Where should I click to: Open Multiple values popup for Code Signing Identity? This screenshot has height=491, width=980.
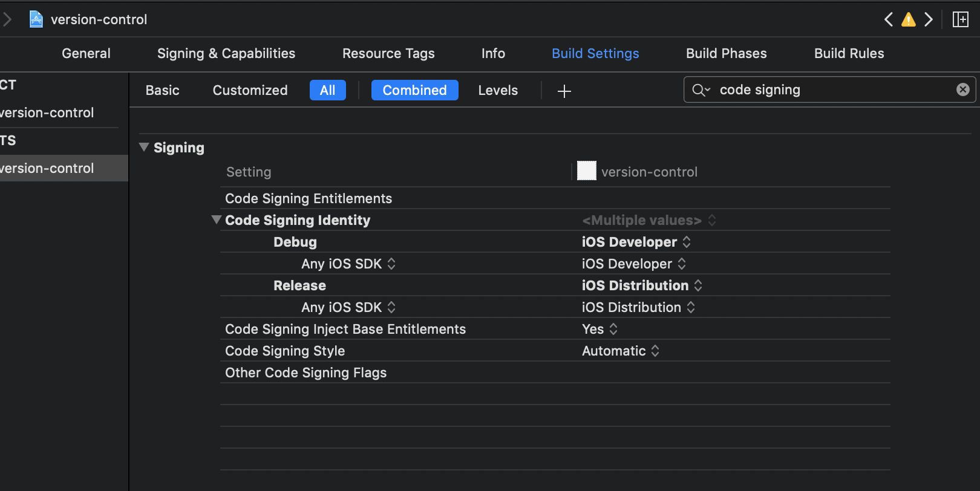point(649,220)
